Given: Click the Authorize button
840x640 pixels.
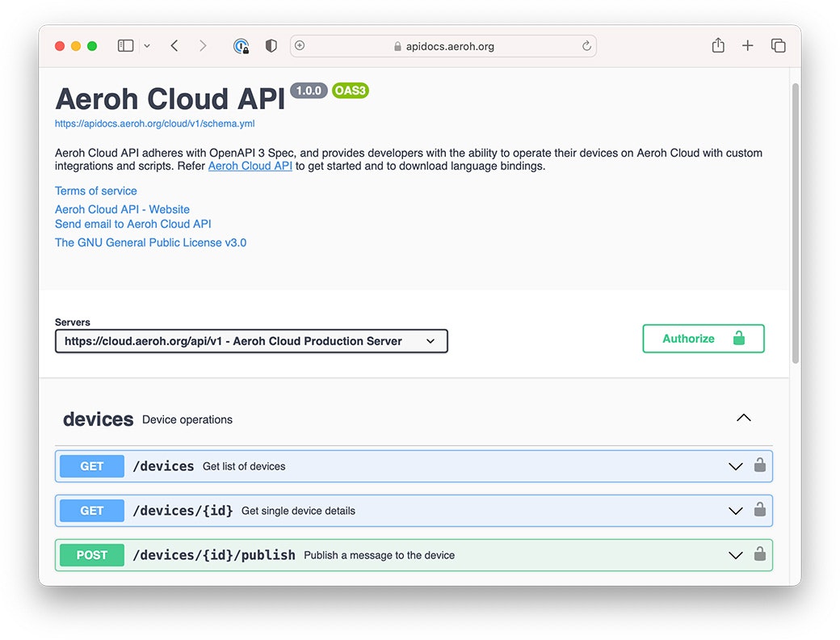Looking at the screenshot, I should 703,339.
